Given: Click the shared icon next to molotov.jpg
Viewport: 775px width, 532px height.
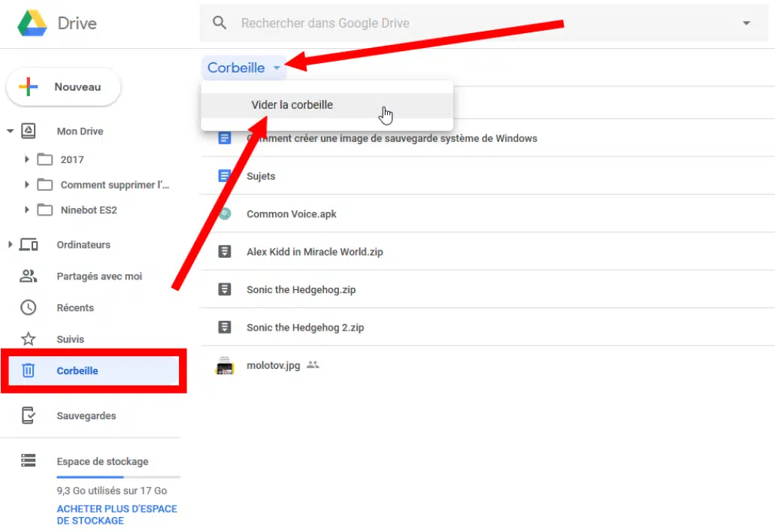Looking at the screenshot, I should 313,365.
